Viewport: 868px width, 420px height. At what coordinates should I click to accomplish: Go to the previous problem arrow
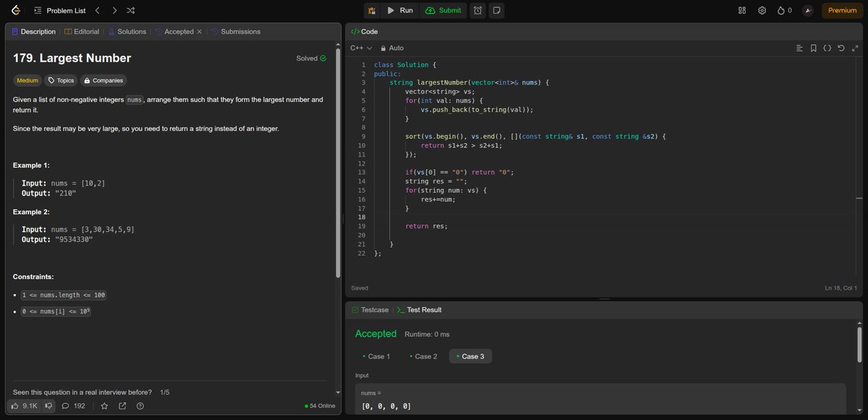click(98, 11)
